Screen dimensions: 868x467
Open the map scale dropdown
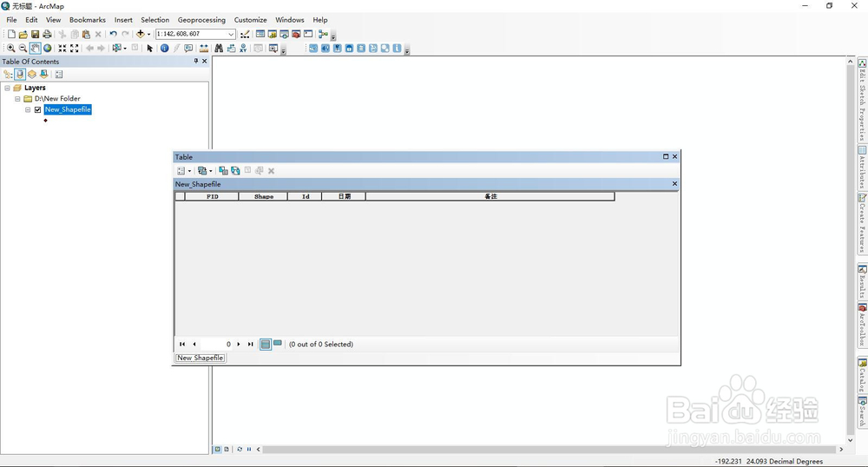tap(231, 35)
